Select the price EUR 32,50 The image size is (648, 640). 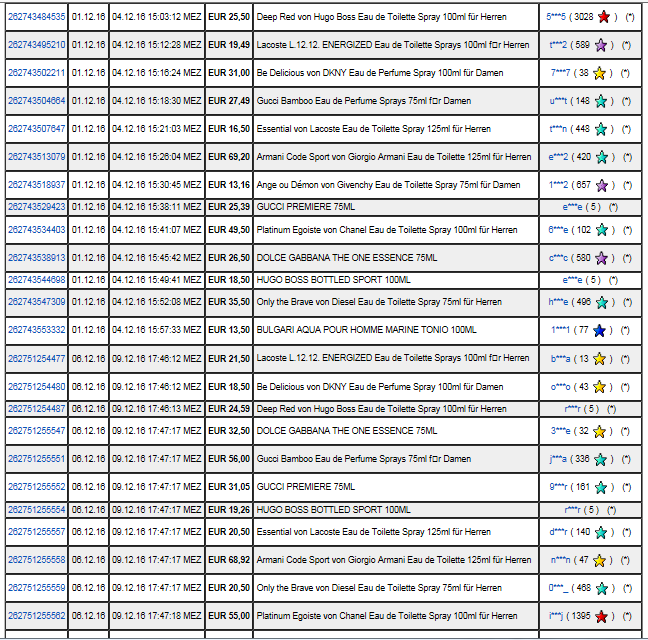(229, 431)
